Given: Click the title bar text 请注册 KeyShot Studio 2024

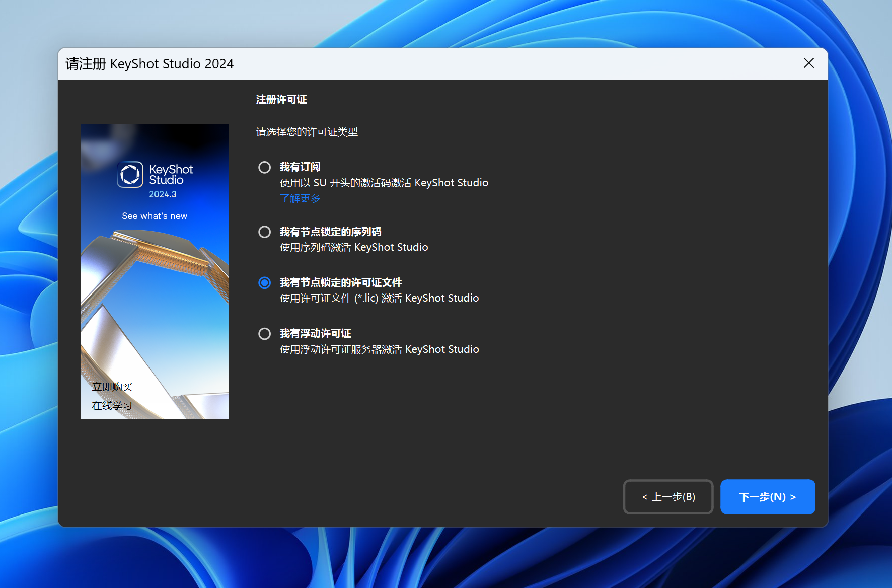Looking at the screenshot, I should [150, 64].
